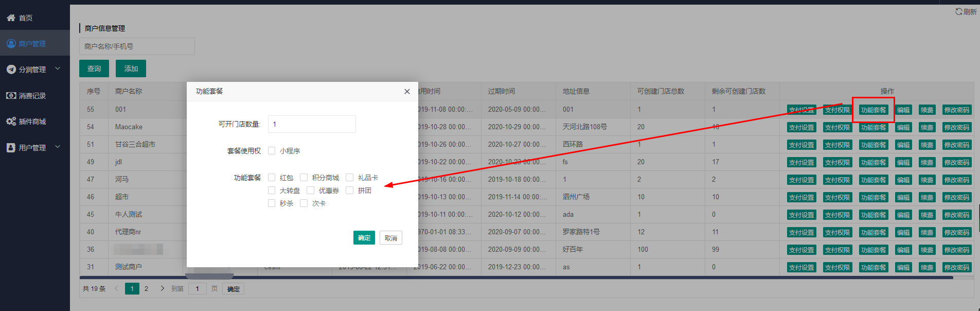Open 消费记录 in the sidebar
This screenshot has height=311, width=980.
32,96
